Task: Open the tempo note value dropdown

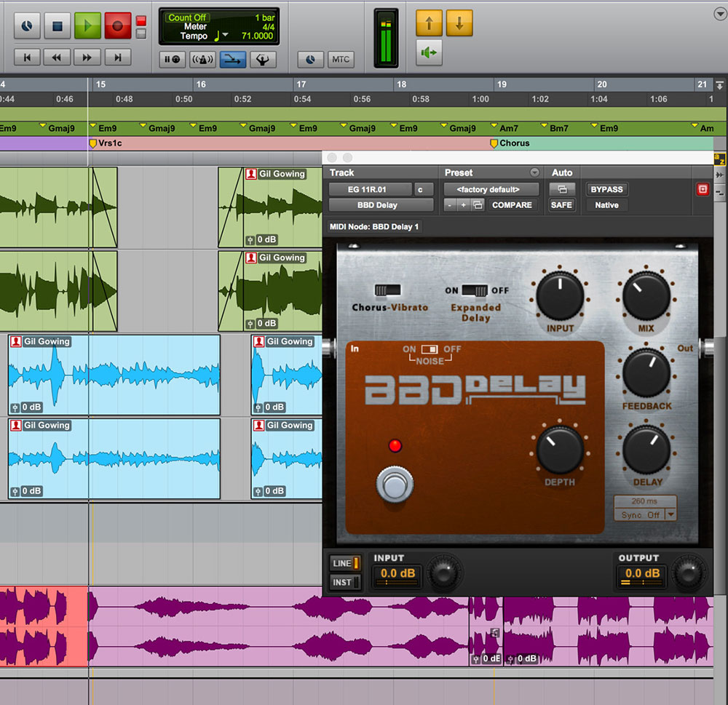Action: click(225, 35)
